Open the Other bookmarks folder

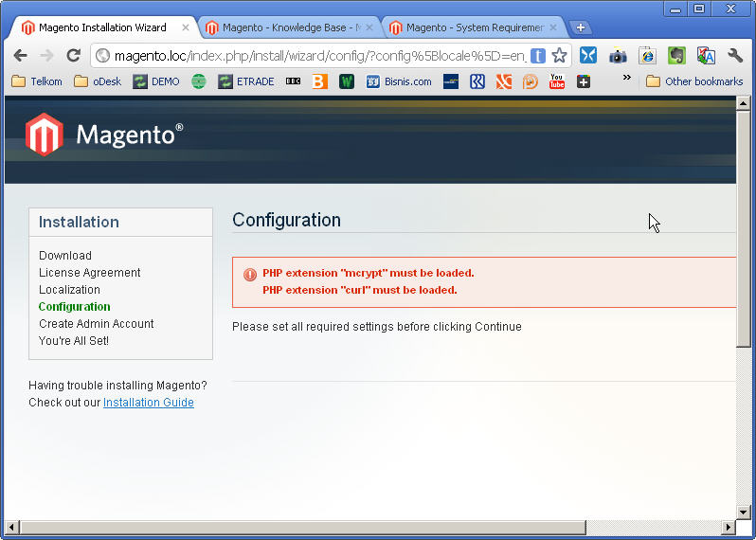694,81
